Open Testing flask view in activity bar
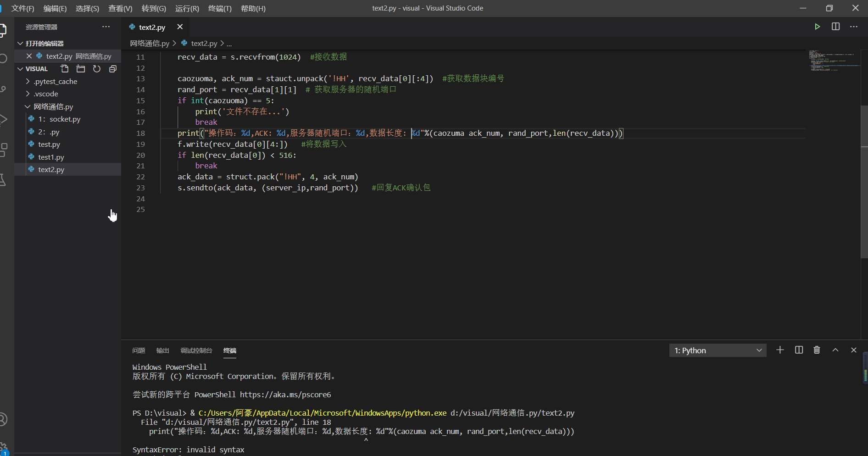The width and height of the screenshot is (868, 456). coord(4,180)
